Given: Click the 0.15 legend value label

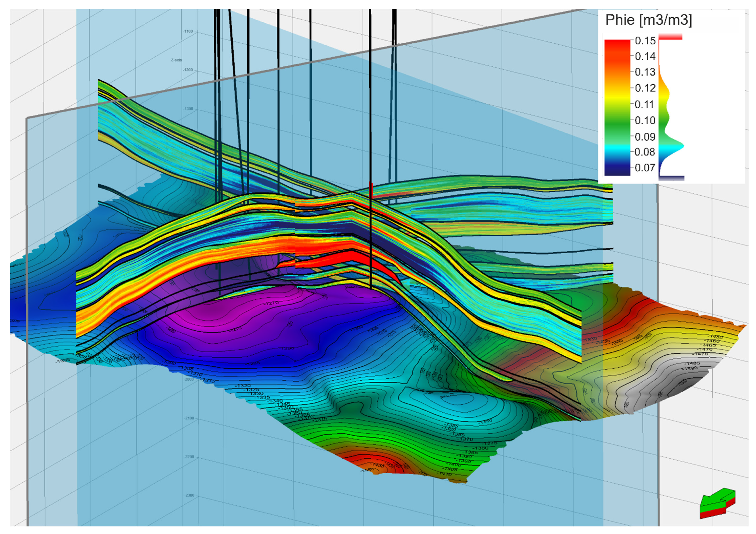Looking at the screenshot, I should 645,41.
